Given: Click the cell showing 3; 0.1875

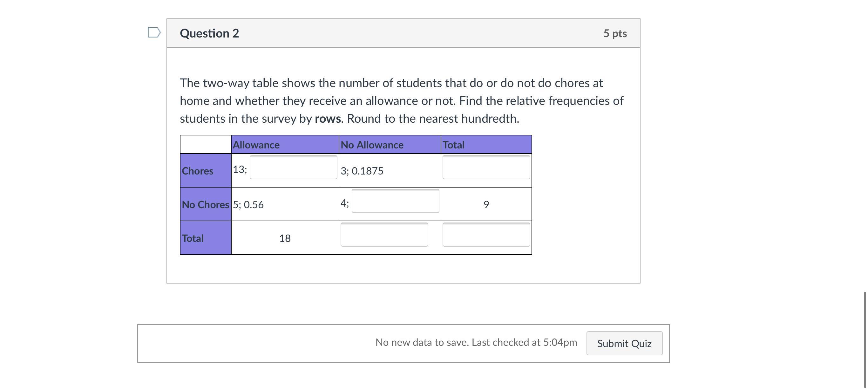Looking at the screenshot, I should coord(362,171).
